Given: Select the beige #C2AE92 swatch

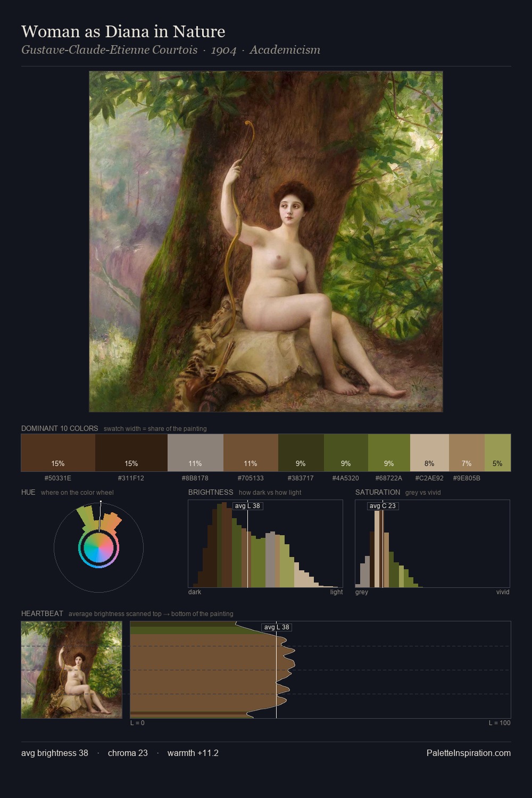Looking at the screenshot, I should click(429, 453).
